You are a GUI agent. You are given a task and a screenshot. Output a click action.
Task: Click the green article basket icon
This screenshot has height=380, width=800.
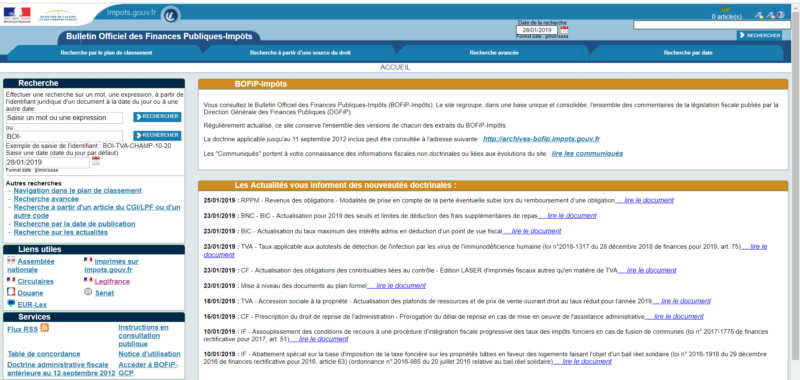pos(726,10)
